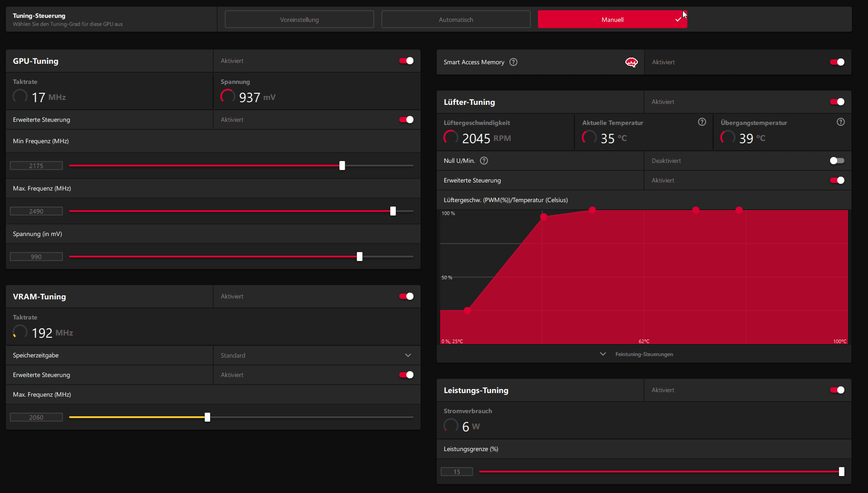Click VRAM Max. Frequenz slider handle
Viewport: 868px width, 493px height.
click(207, 417)
